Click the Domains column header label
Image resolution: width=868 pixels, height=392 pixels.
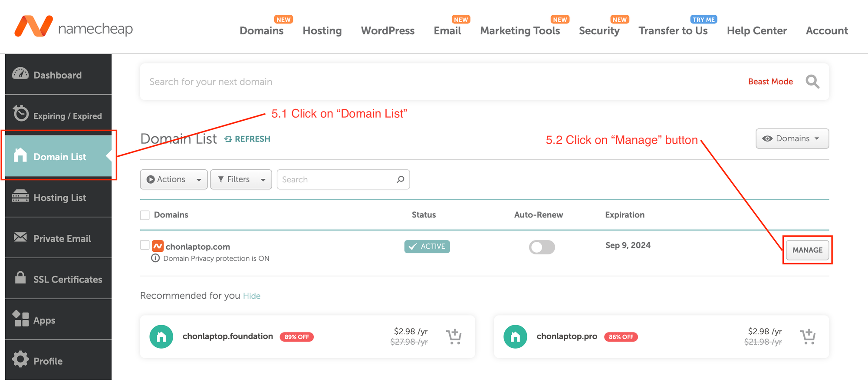coord(171,215)
